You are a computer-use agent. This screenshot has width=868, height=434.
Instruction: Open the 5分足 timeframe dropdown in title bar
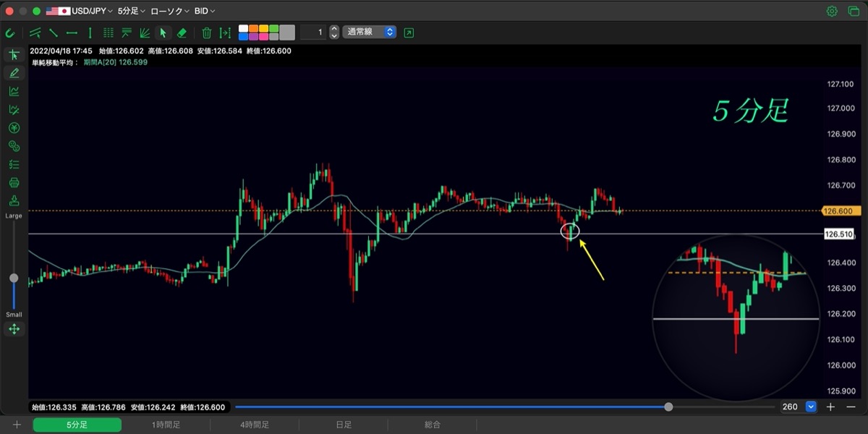[131, 11]
